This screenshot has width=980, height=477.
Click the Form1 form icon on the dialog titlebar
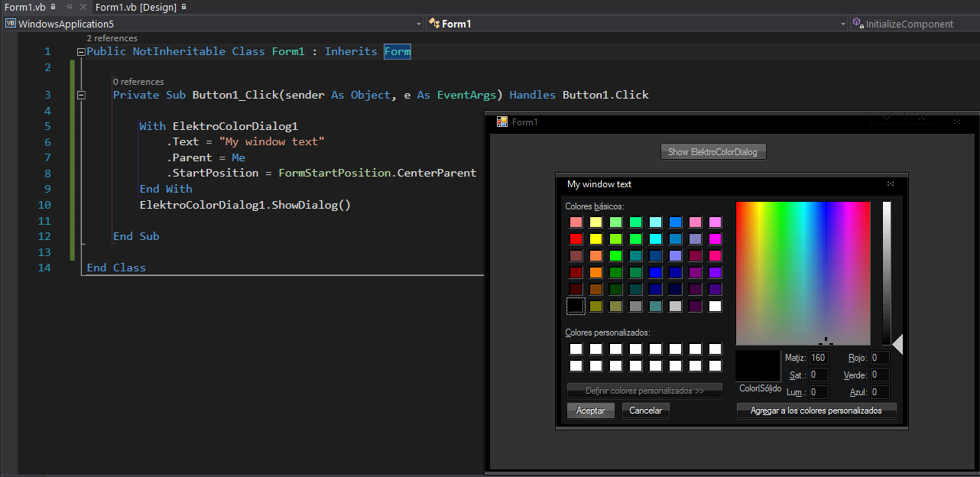click(x=503, y=122)
